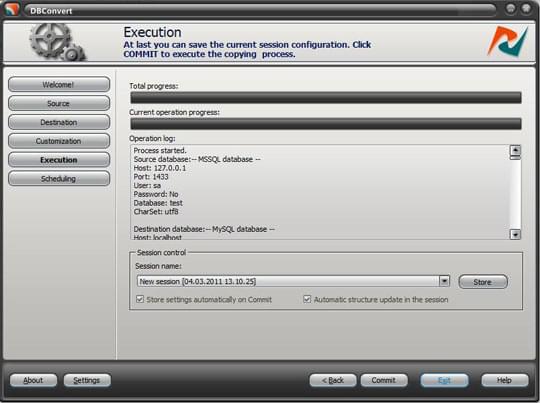The height and width of the screenshot is (403, 540).
Task: Click the operation log scroll down arrow
Action: (515, 235)
